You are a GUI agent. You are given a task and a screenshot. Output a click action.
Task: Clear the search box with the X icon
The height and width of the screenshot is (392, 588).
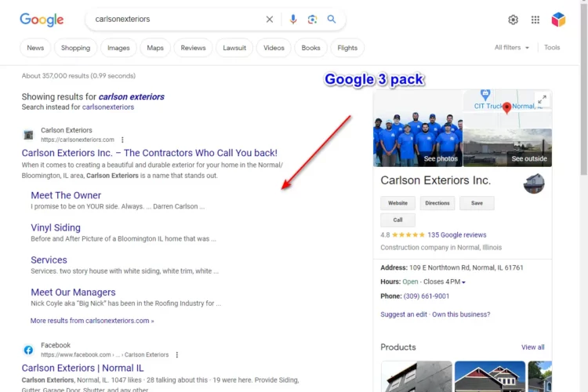click(x=269, y=19)
